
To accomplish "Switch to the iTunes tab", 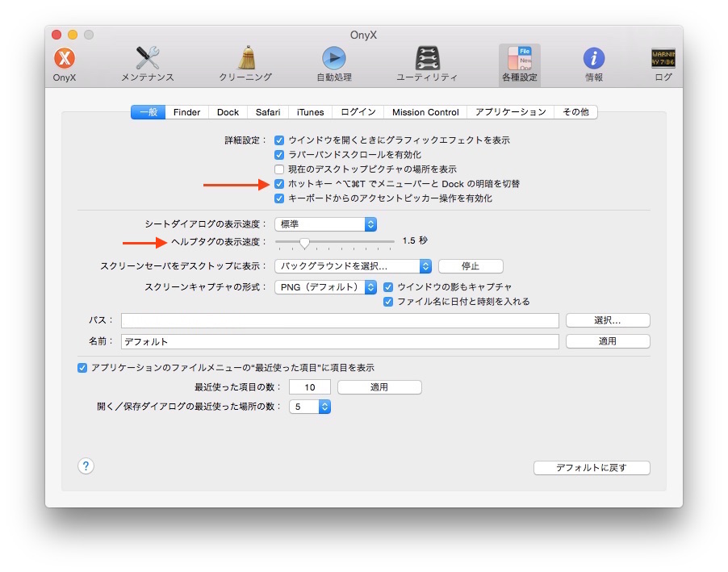I will [311, 112].
